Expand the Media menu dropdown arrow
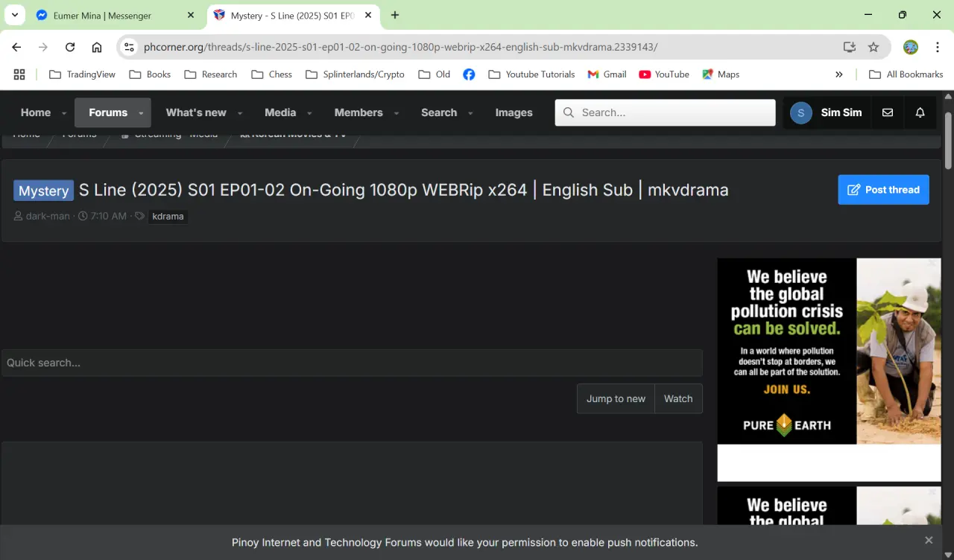Screen dimensions: 954x560 pyautogui.click(x=309, y=113)
